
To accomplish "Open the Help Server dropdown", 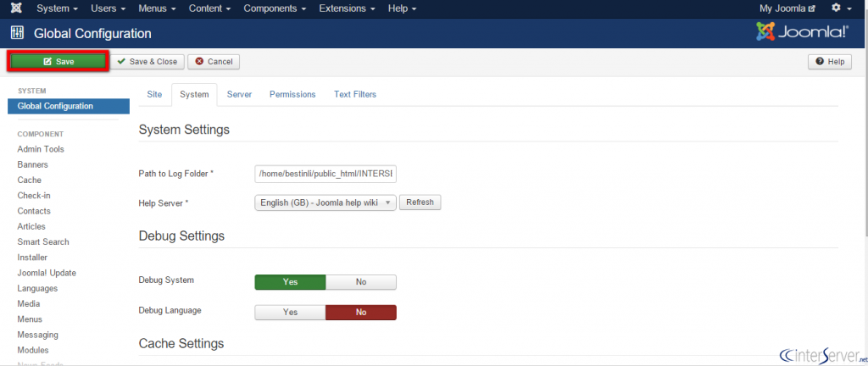I will [325, 202].
